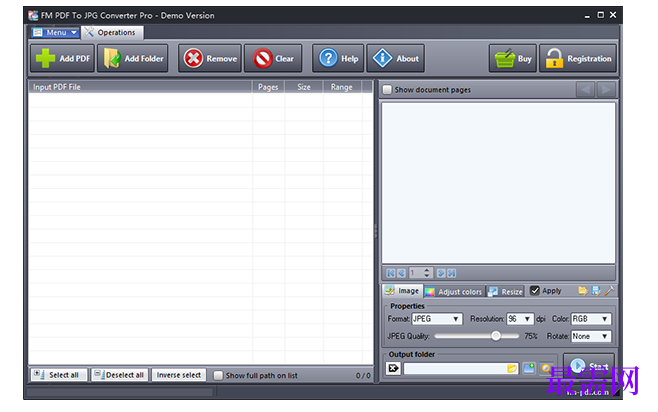Toggle Show document pages checkbox

point(387,90)
